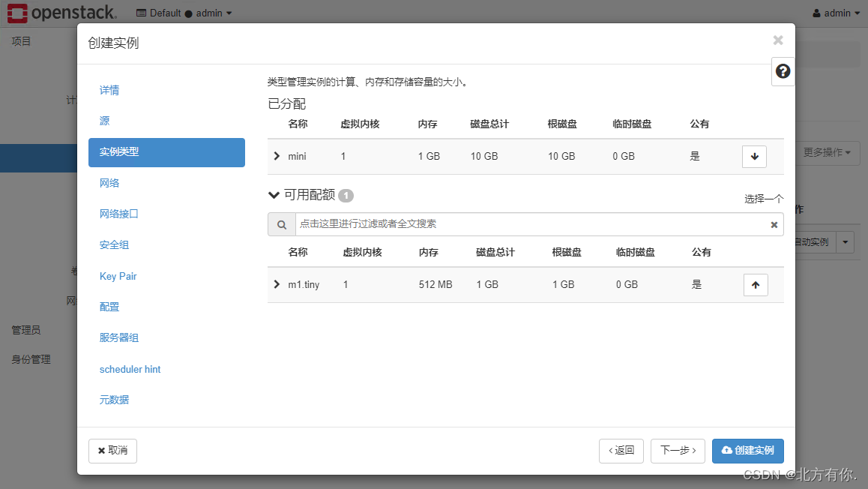
Task: Open the 更多操作 dropdown
Action: coord(827,152)
